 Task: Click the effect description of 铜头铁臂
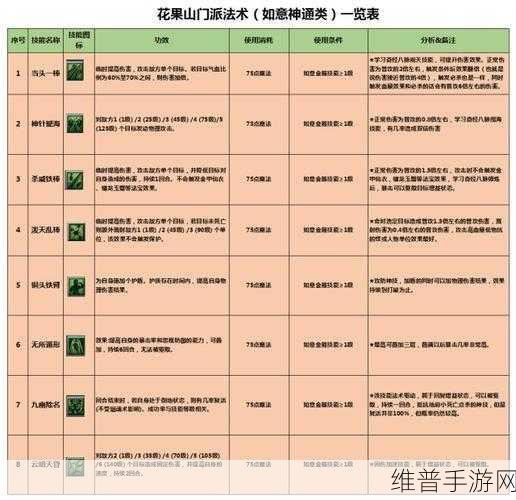[161, 285]
